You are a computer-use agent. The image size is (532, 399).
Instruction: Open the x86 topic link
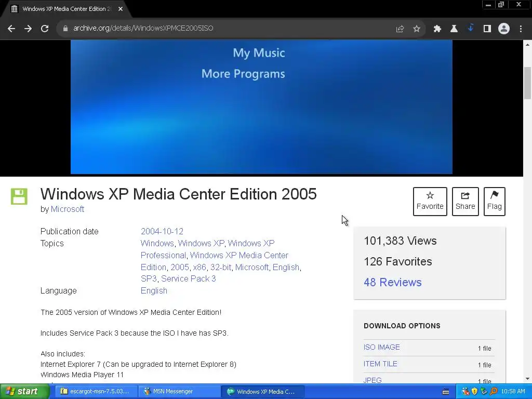(199, 267)
